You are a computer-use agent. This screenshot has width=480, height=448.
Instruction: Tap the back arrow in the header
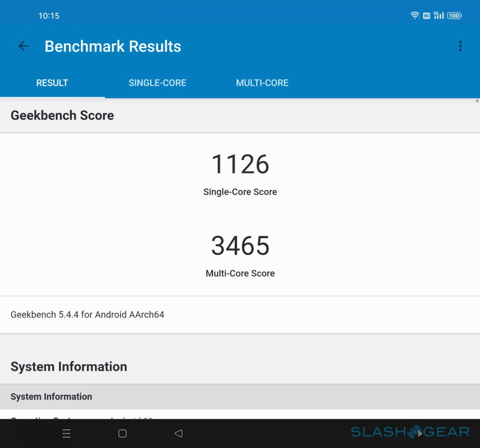[x=24, y=46]
